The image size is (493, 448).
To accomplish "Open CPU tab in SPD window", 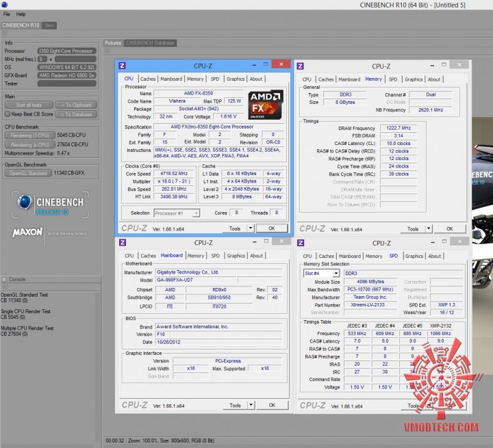I will 307,256.
